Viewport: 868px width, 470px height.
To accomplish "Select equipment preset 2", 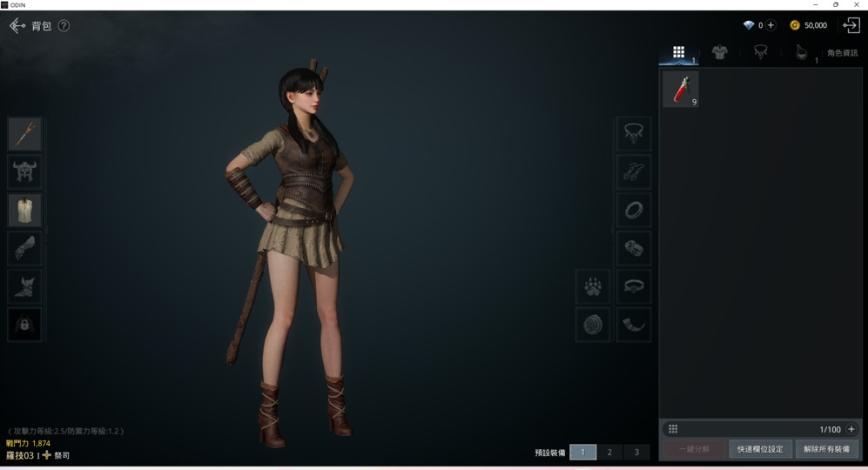I will pos(609,453).
